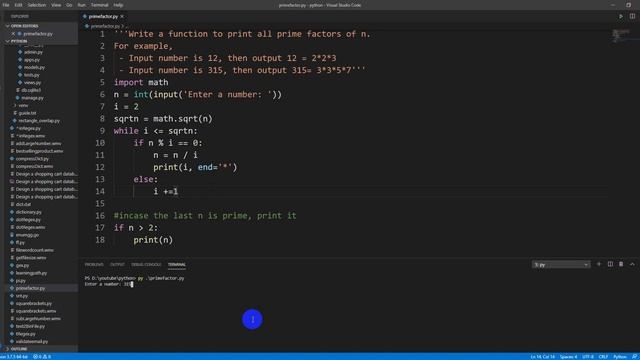Open the View menu
Screen dimensions: 640x360
click(56, 5)
